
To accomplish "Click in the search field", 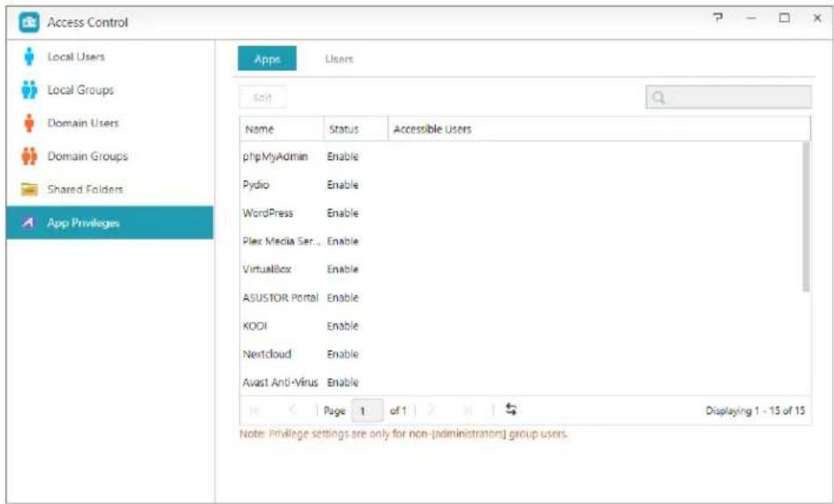I will point(729,97).
